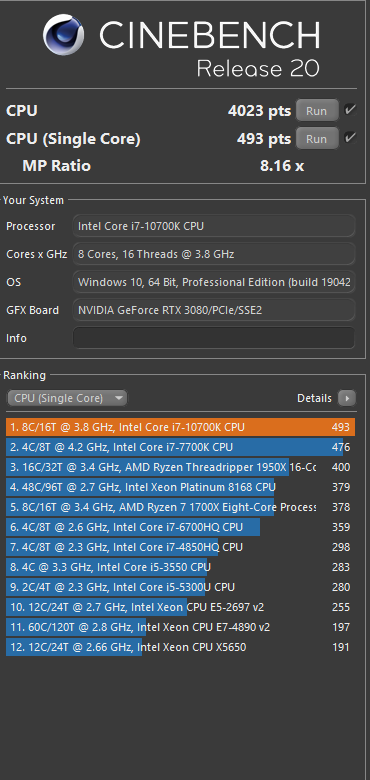This screenshot has width=370, height=780.
Task: Select the Ryzen Threadripper 1950X ranking row
Action: (x=181, y=467)
